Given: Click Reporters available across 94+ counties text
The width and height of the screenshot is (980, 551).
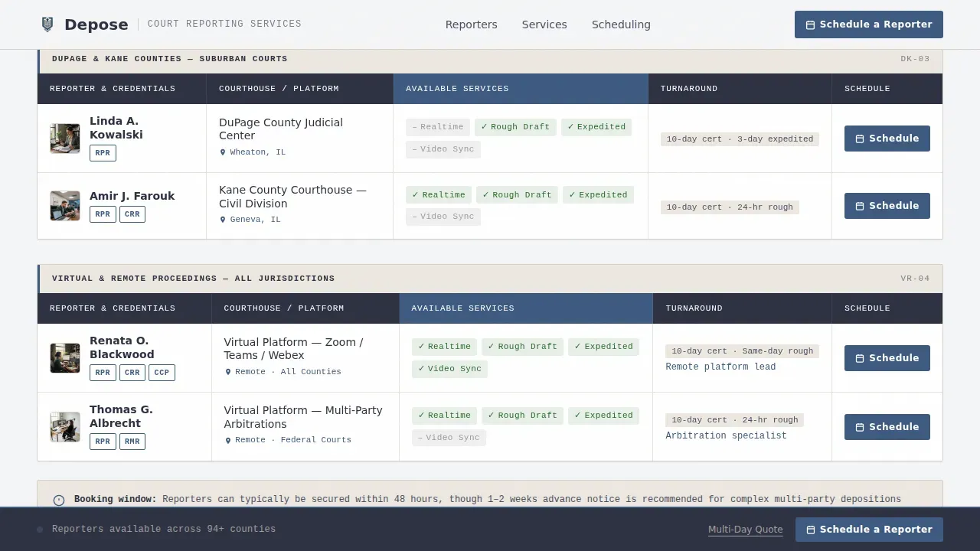Looking at the screenshot, I should (164, 530).
